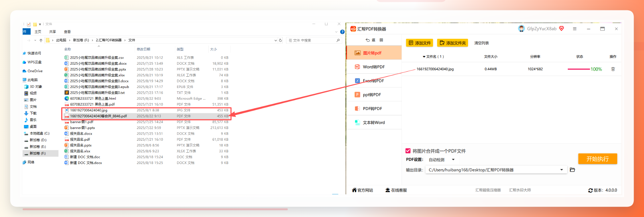Open the 在线客服 link
Viewport: 644px width, 217px height.
pos(396,190)
